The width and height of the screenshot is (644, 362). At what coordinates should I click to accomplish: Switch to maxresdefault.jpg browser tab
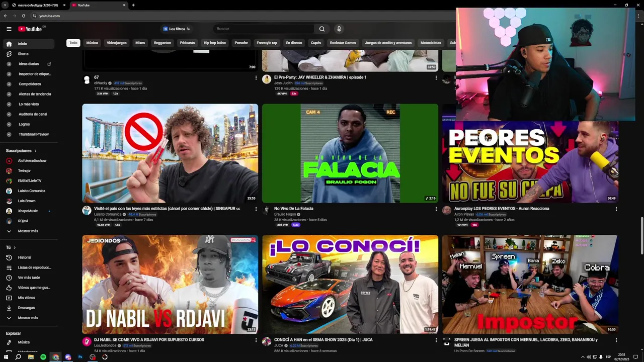(x=39, y=5)
